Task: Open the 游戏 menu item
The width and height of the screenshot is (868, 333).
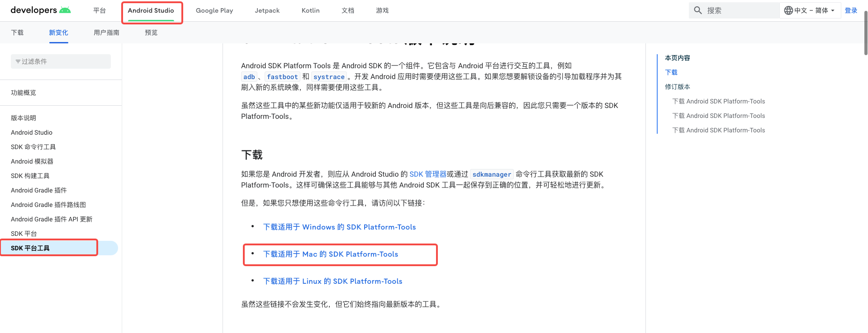Action: point(382,10)
